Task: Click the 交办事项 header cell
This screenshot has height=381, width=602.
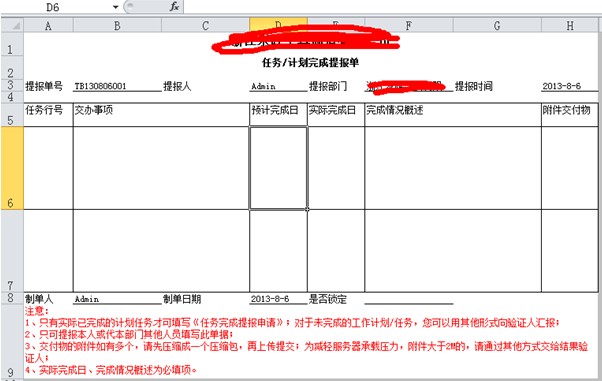Action: pyautogui.click(x=161, y=114)
